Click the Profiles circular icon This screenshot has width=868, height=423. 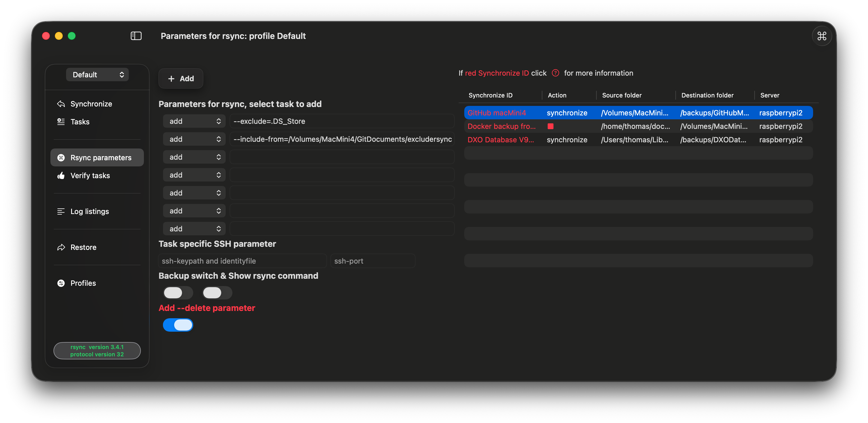coord(61,283)
